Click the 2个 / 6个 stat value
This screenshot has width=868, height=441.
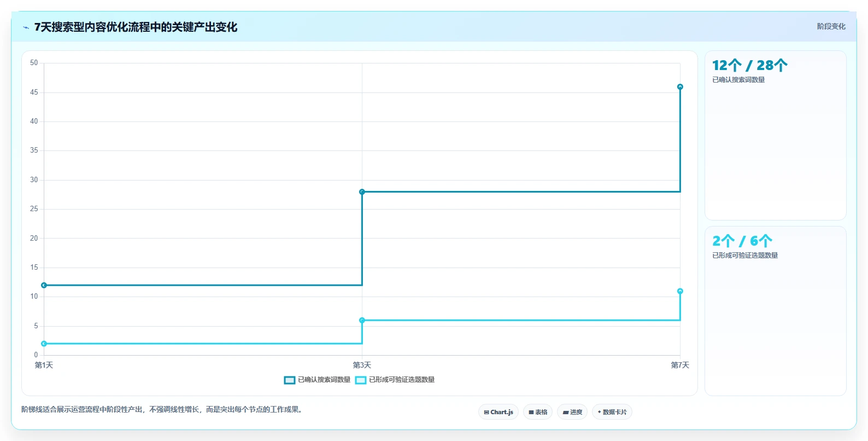742,241
